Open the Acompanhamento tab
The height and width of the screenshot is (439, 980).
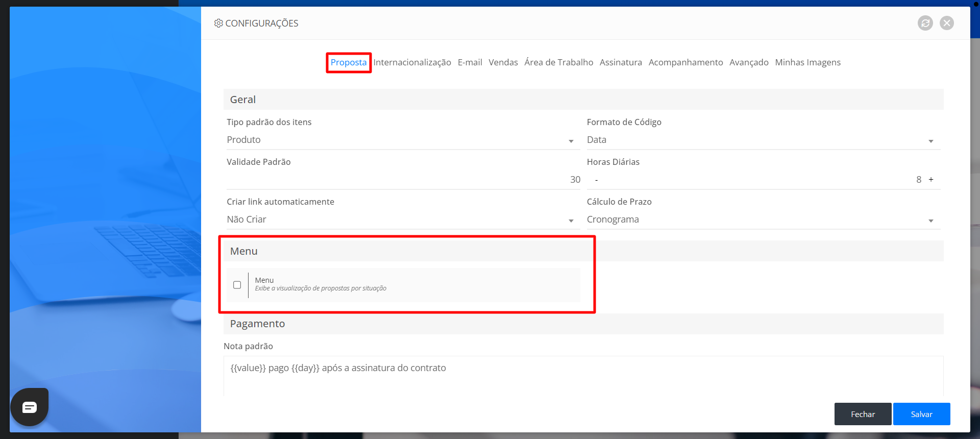tap(685, 62)
